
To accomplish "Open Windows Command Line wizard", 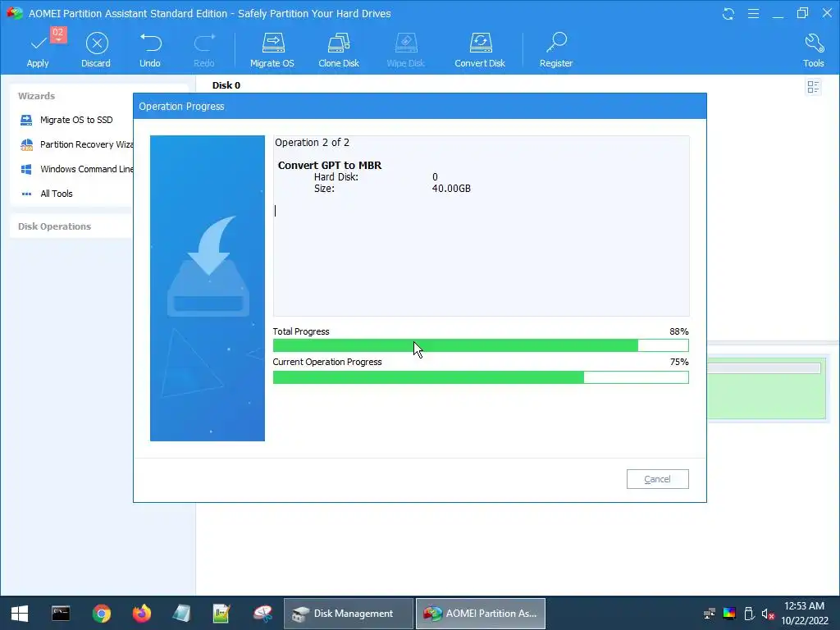I will coord(76,169).
